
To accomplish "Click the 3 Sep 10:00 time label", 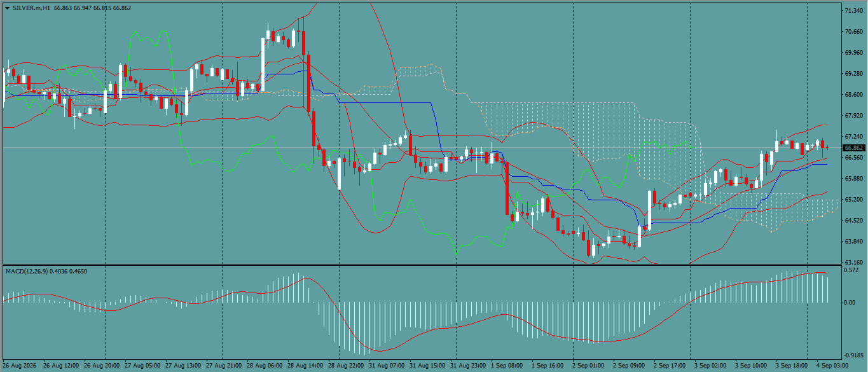I will [751, 366].
